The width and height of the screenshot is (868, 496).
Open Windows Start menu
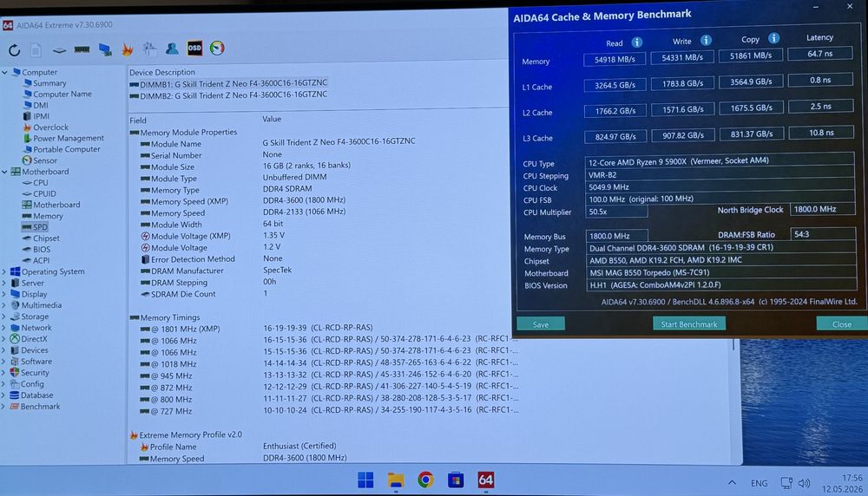tap(365, 480)
